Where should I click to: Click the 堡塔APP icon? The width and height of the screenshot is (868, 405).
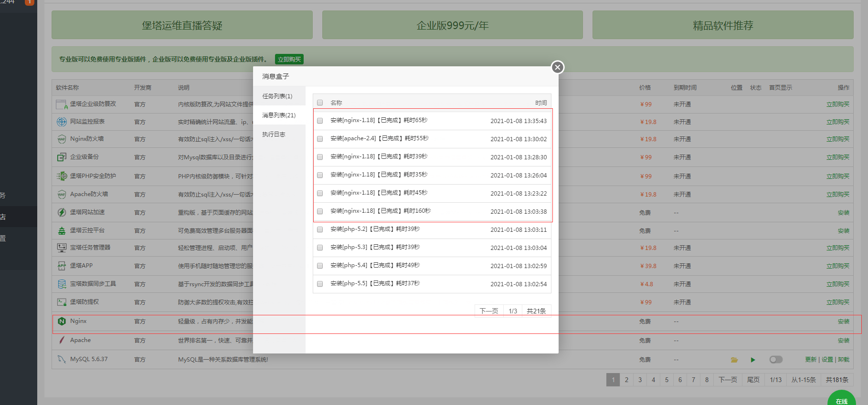(x=62, y=266)
